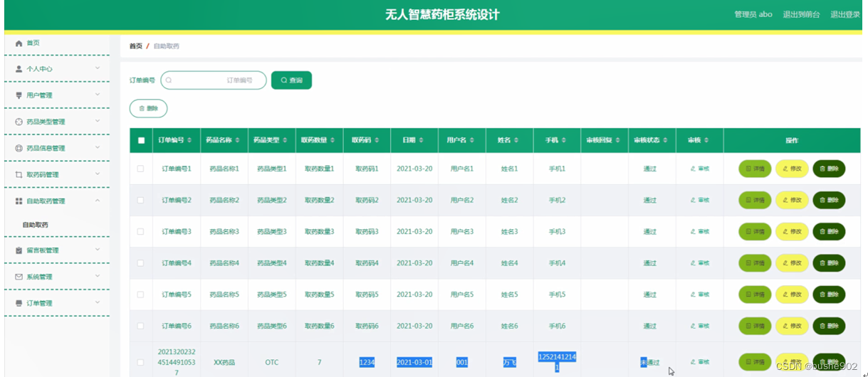Click yellow 修改 button in 订单编号2 row
868x377 pixels.
[x=792, y=200]
